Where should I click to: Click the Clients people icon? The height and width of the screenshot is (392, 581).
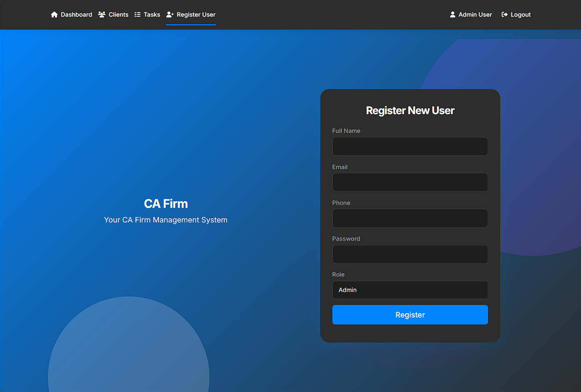(102, 15)
